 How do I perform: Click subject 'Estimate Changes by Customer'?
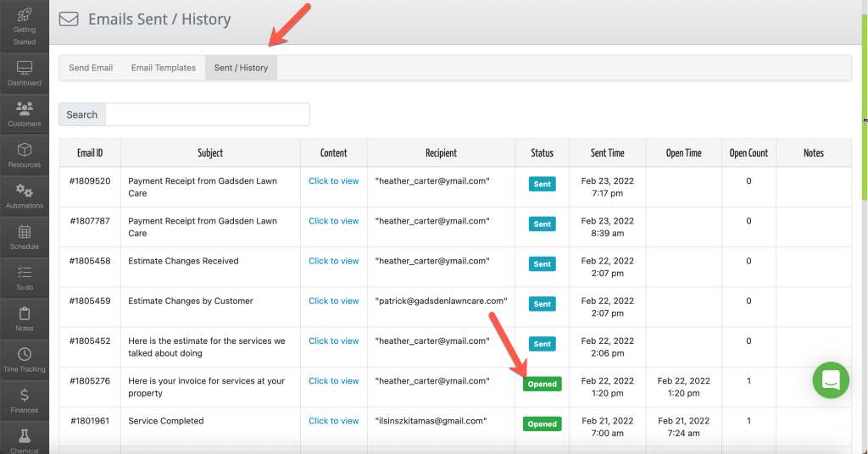(191, 301)
